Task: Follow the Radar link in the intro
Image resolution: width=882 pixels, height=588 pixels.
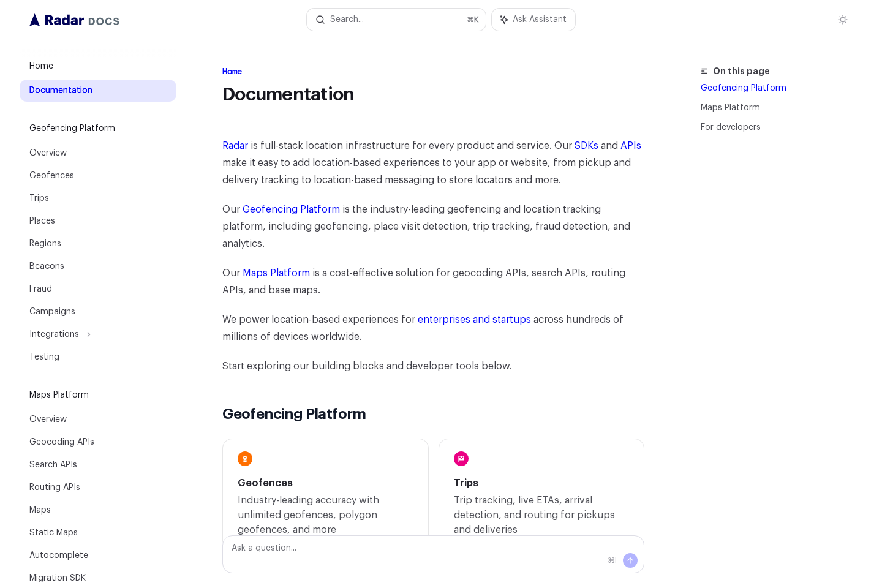Action: 235,145
